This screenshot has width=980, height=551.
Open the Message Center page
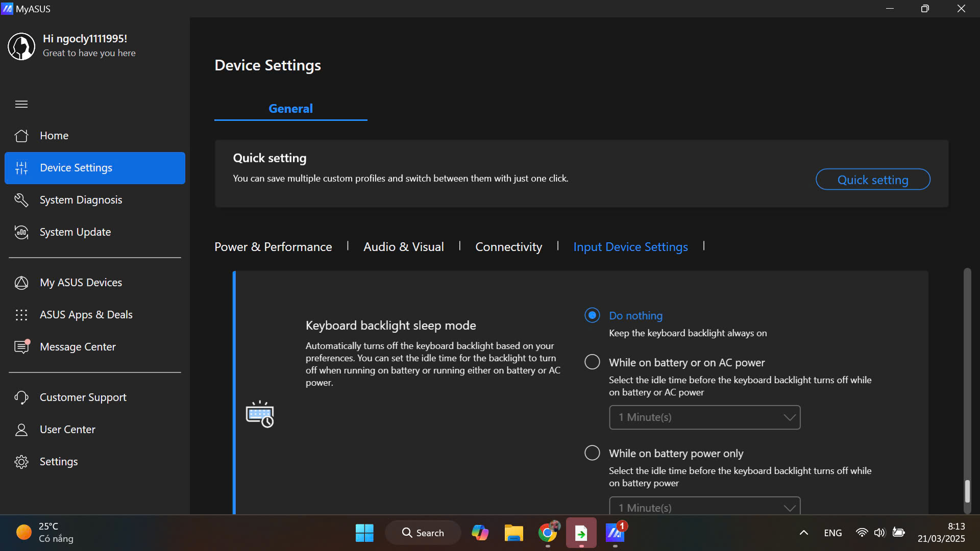point(78,347)
